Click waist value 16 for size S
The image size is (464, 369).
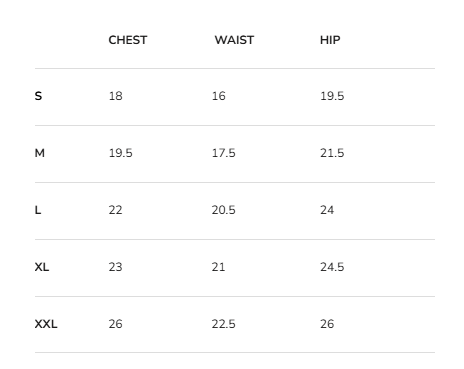[x=219, y=96]
